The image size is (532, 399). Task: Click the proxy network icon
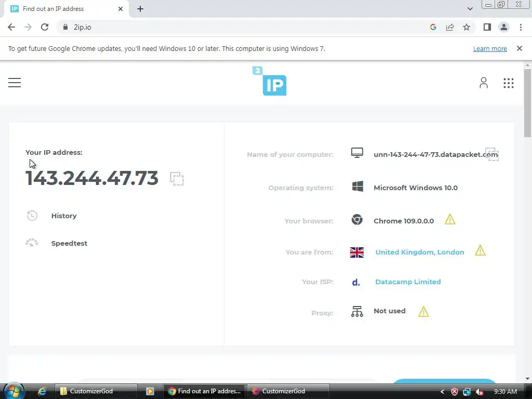point(357,311)
